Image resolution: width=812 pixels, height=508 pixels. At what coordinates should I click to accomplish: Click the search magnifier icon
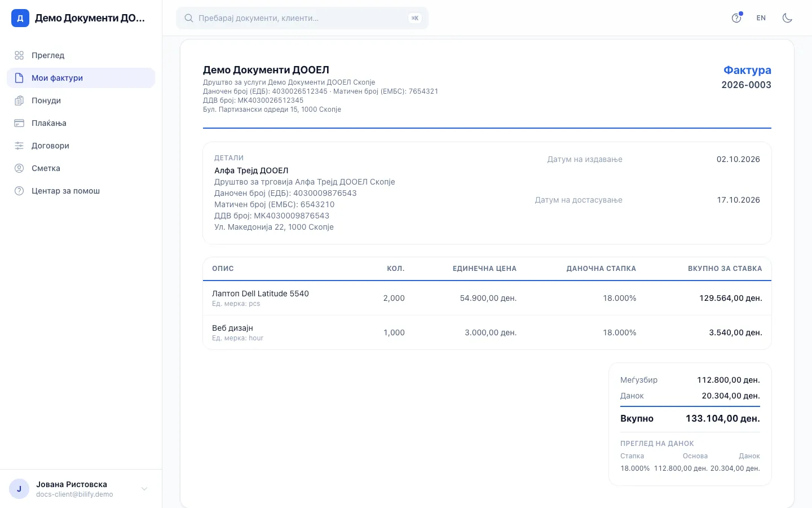coord(189,18)
